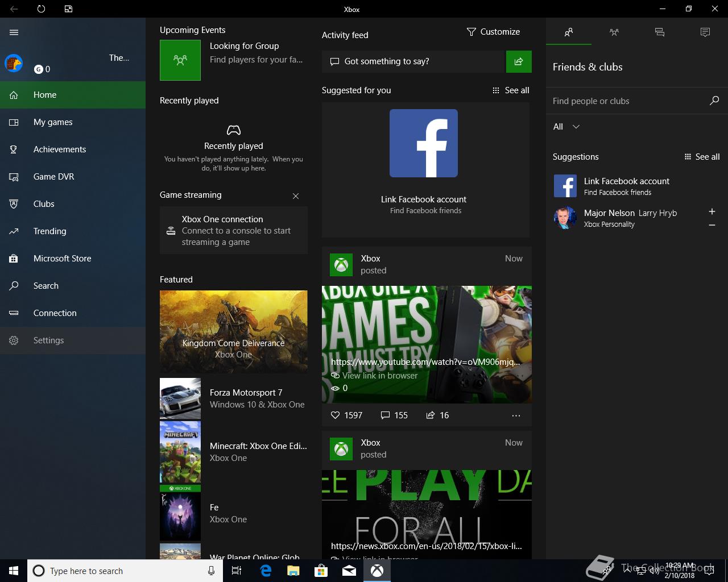Dismiss the Game streaming section

[x=296, y=196]
